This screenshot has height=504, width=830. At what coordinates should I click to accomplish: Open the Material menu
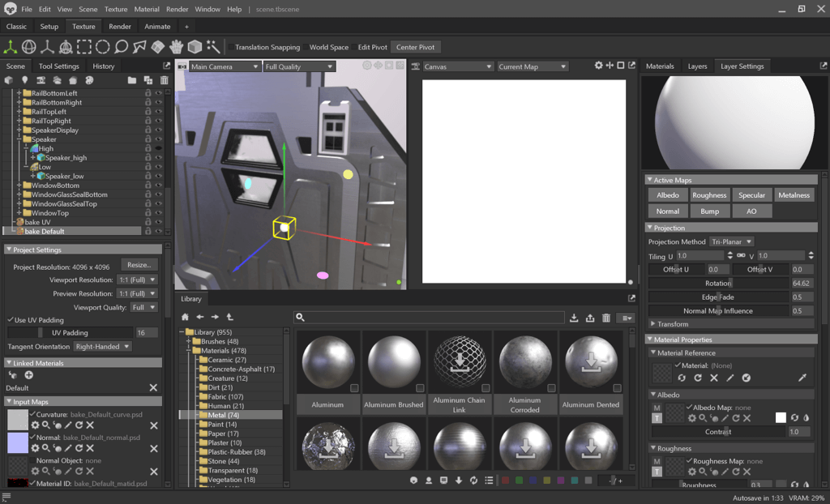pyautogui.click(x=147, y=9)
